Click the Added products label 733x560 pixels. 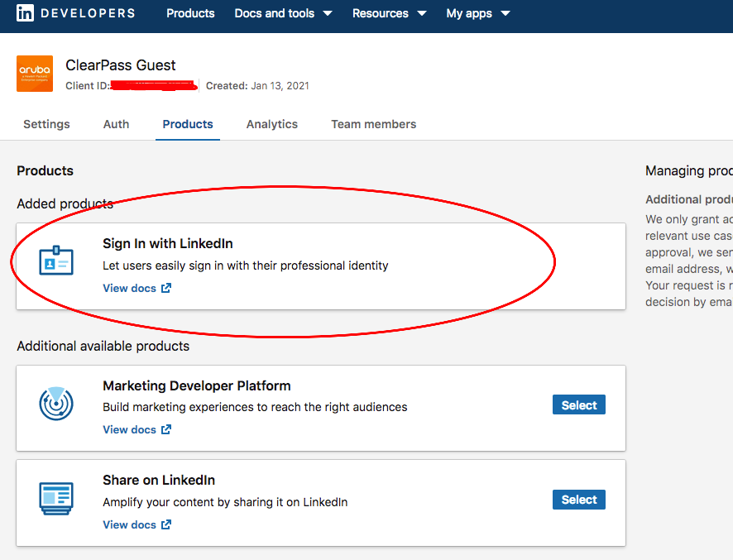pos(65,203)
